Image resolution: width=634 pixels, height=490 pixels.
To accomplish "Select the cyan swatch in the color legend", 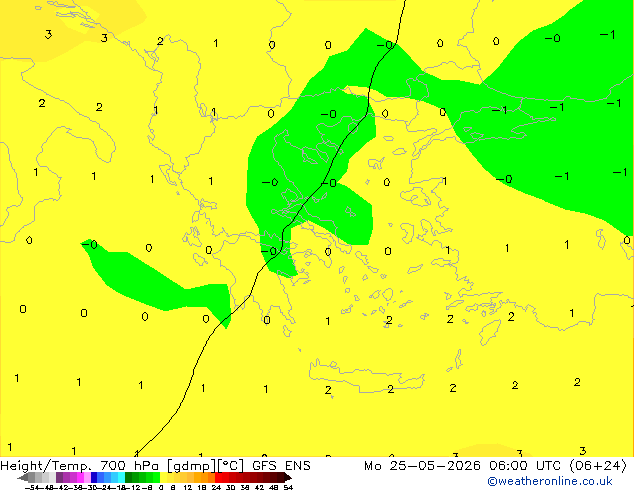I will coord(121,477).
